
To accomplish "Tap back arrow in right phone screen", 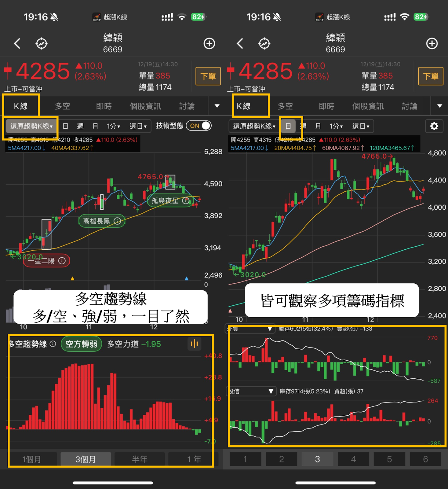I will [240, 43].
